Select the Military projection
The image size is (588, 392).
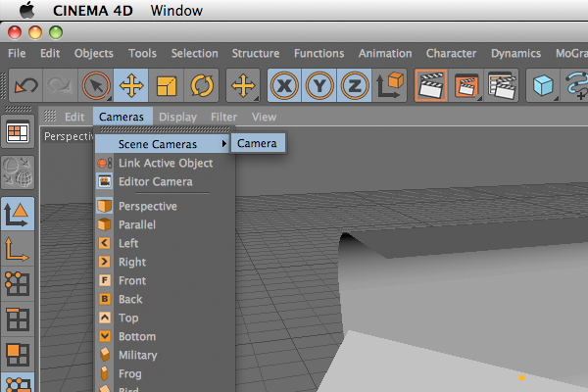[165, 355]
